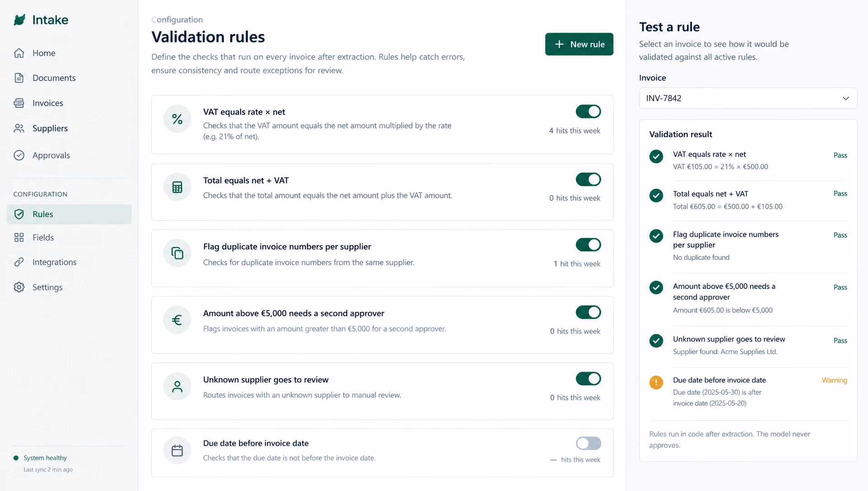Open the Home menu item
The height and width of the screenshot is (491, 868).
44,53
